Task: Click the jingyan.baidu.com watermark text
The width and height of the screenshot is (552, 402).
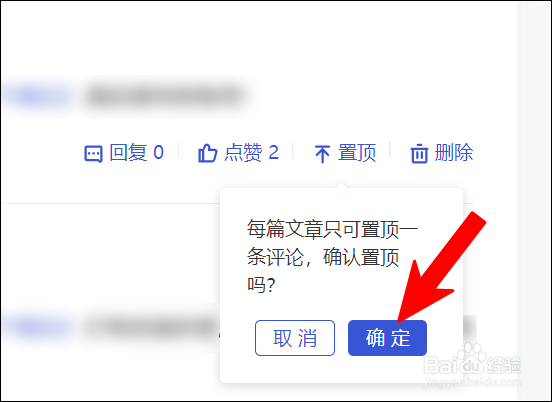Action: click(473, 382)
